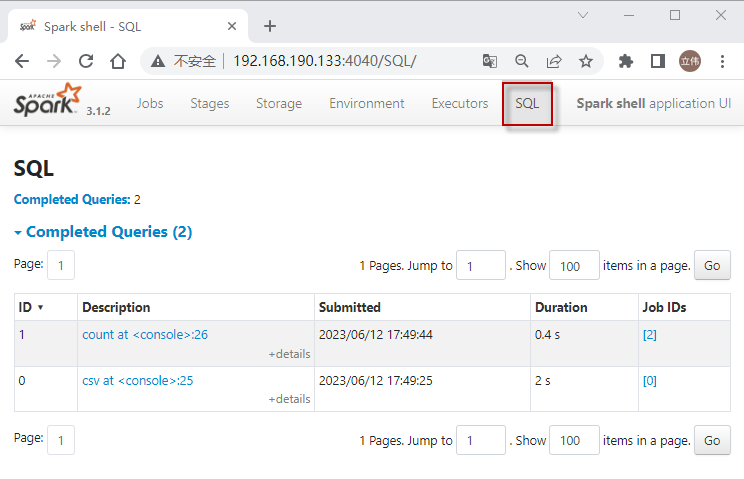
Task: Expand +details for csv at <console>:25
Action: click(x=289, y=399)
